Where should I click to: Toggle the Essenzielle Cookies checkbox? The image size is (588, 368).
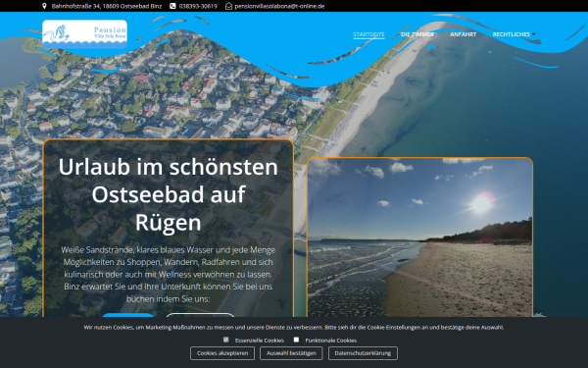click(225, 340)
